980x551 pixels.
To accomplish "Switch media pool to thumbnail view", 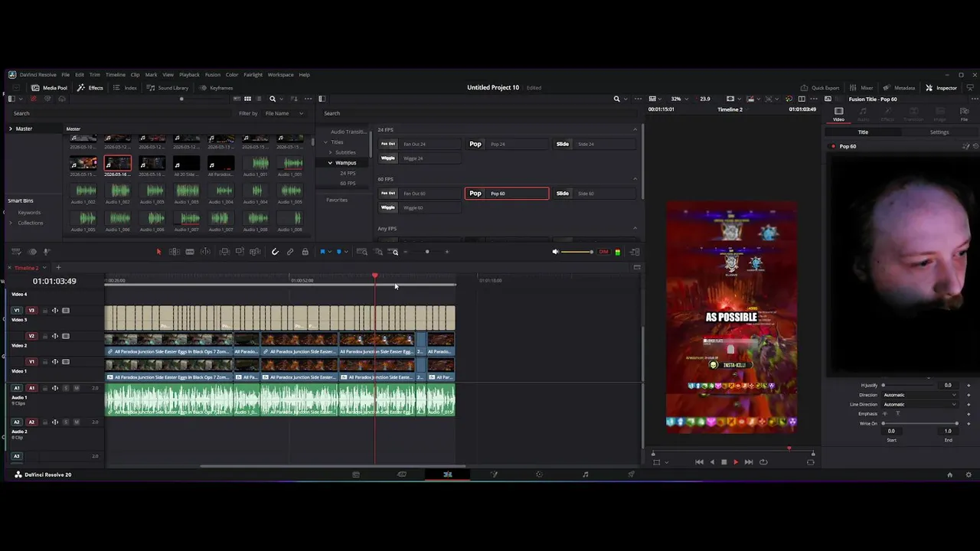I will pyautogui.click(x=247, y=99).
